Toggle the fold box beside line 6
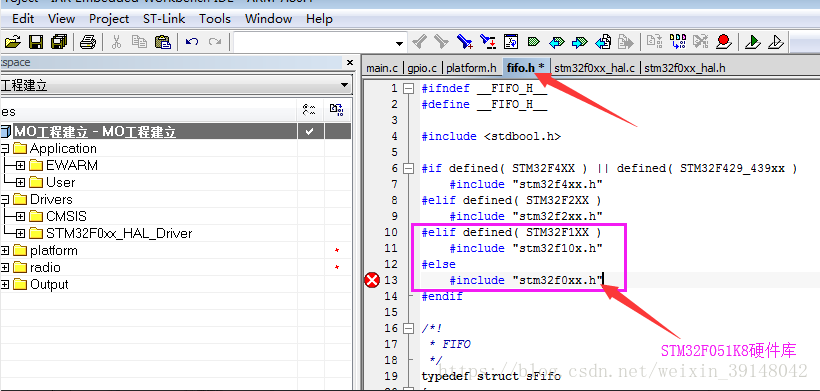The height and width of the screenshot is (391, 820). pyautogui.click(x=408, y=168)
